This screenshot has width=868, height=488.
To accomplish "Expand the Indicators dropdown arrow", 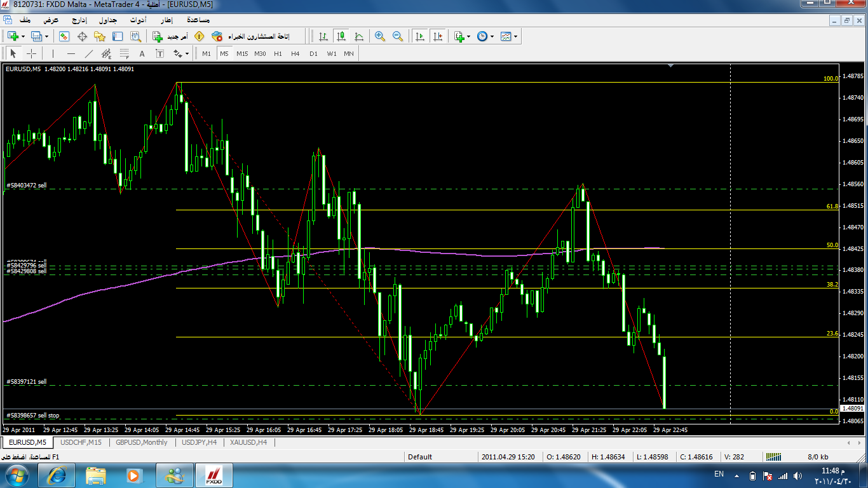I will coord(469,37).
